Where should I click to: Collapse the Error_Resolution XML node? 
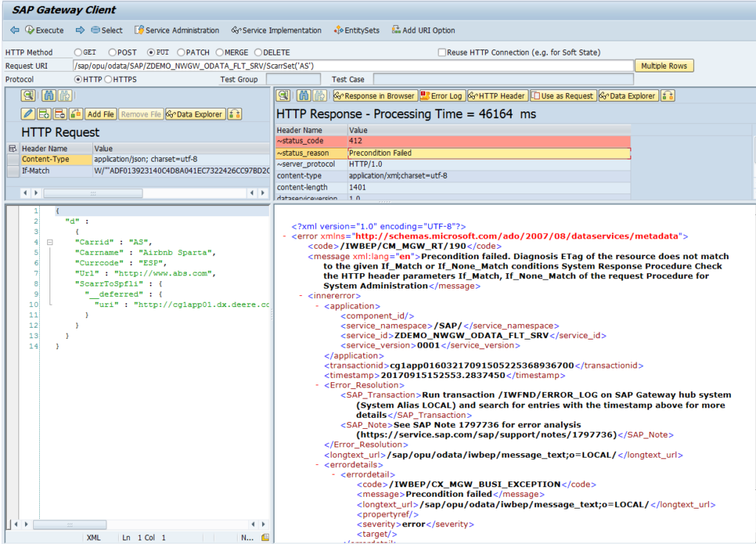click(x=317, y=385)
